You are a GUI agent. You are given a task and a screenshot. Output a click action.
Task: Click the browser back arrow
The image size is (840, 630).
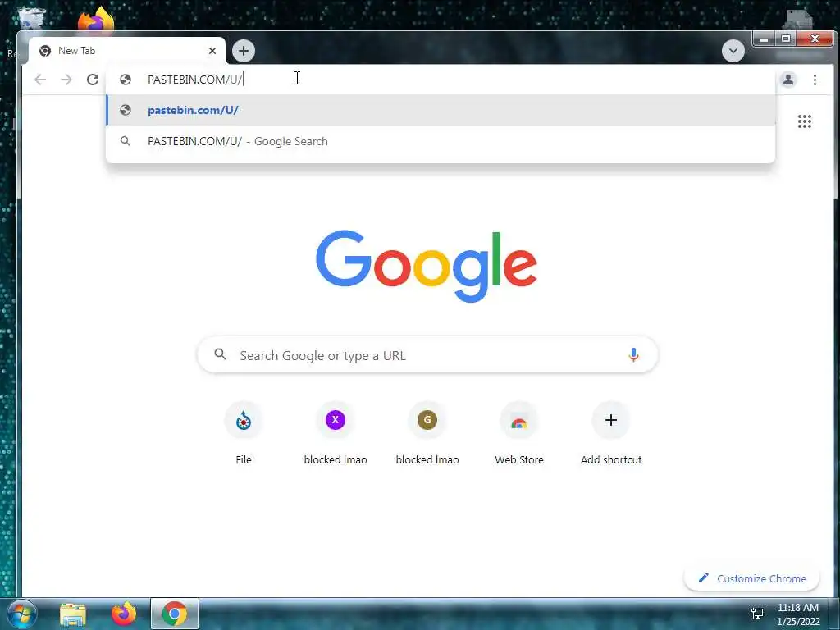point(40,80)
